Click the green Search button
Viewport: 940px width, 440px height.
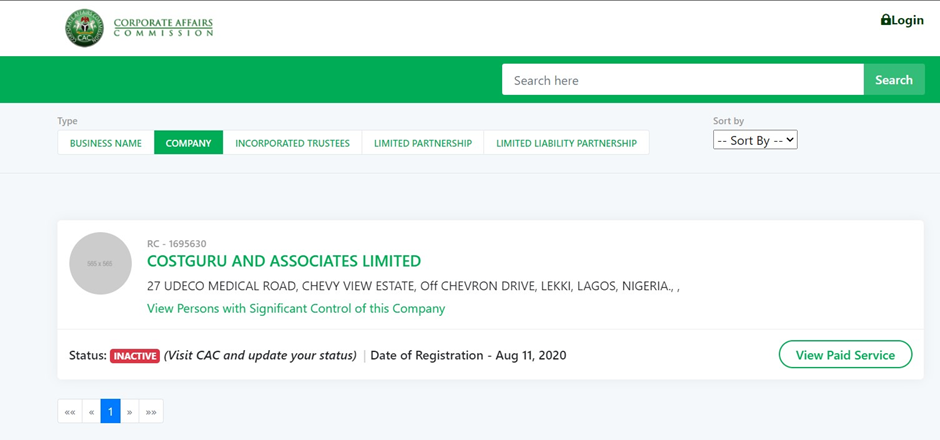click(894, 80)
